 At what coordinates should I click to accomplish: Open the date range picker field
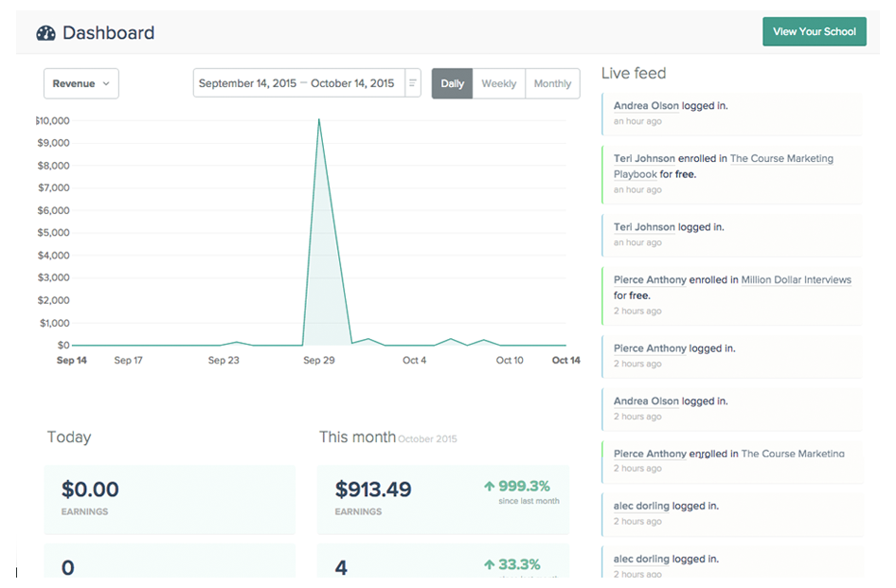(297, 83)
